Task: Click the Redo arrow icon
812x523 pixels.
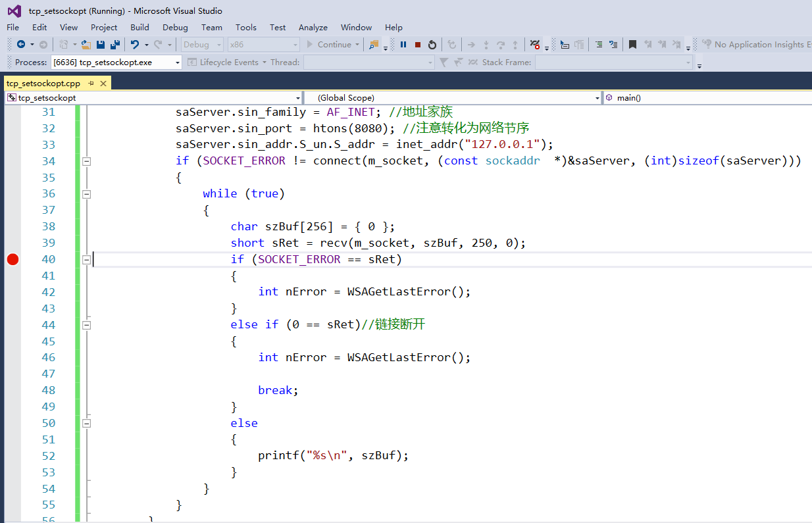Action: pyautogui.click(x=158, y=45)
